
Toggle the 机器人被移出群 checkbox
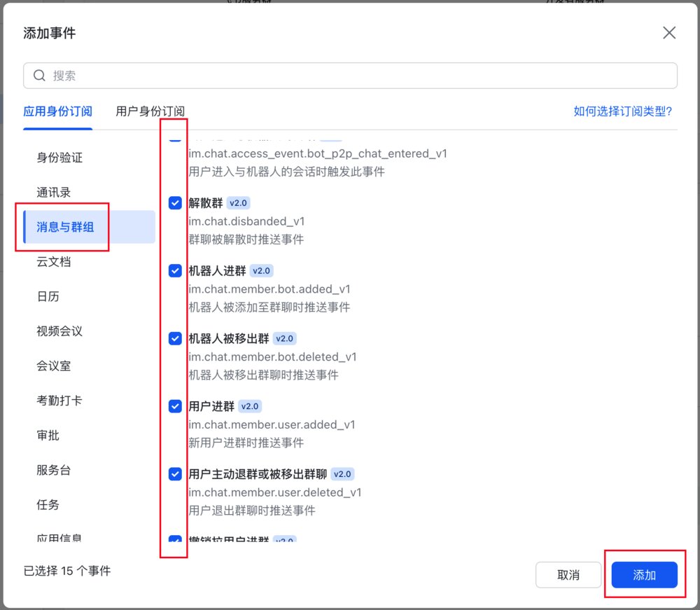175,338
